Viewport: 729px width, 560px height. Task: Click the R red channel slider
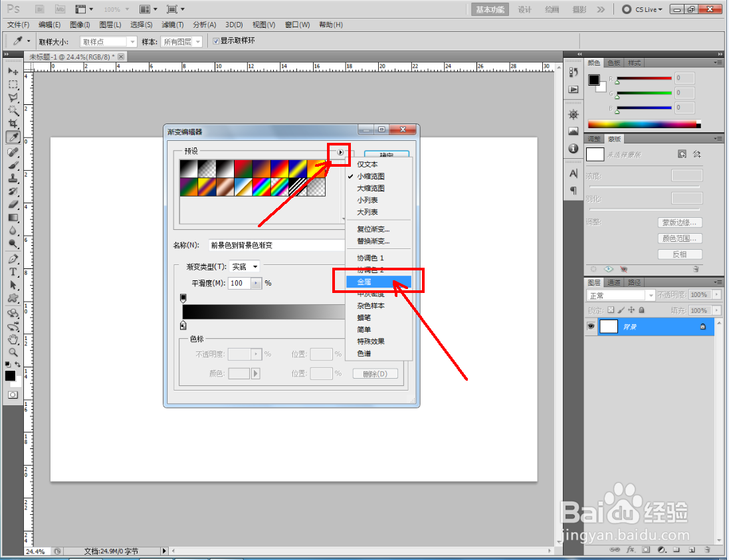[x=644, y=78]
